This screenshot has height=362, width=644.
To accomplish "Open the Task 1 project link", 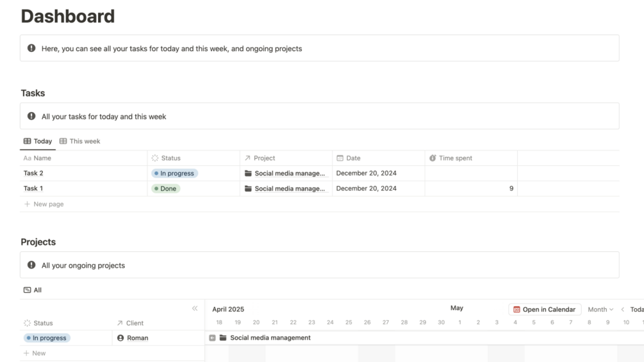I will pyautogui.click(x=289, y=188).
